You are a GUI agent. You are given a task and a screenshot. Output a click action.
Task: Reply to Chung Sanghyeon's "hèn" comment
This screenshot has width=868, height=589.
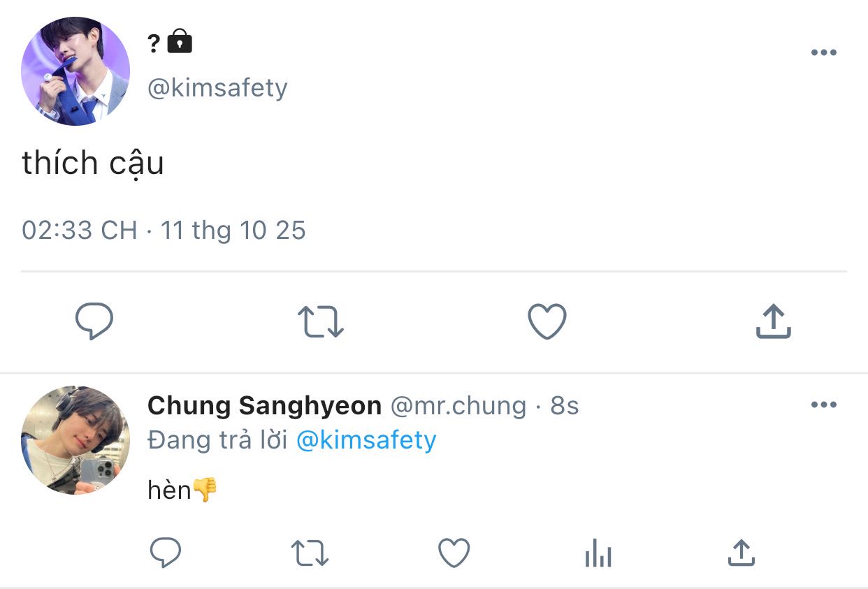coord(166,553)
